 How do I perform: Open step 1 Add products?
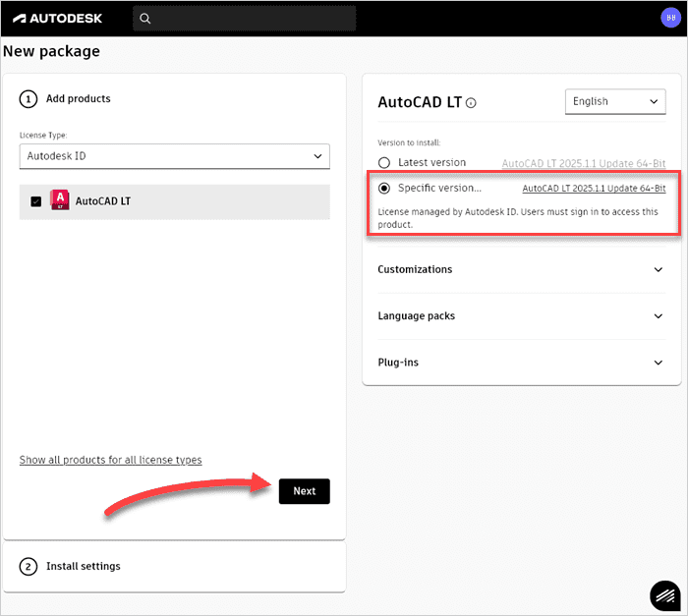click(x=65, y=98)
